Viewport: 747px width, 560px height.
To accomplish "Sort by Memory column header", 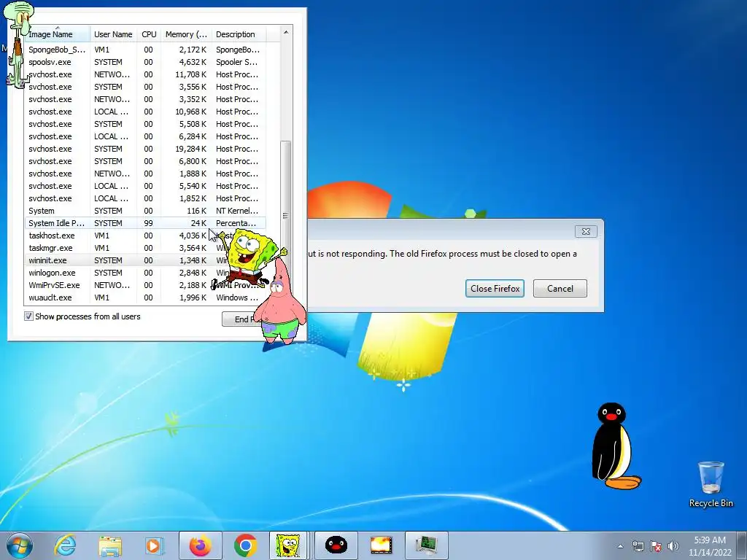I will tap(186, 34).
